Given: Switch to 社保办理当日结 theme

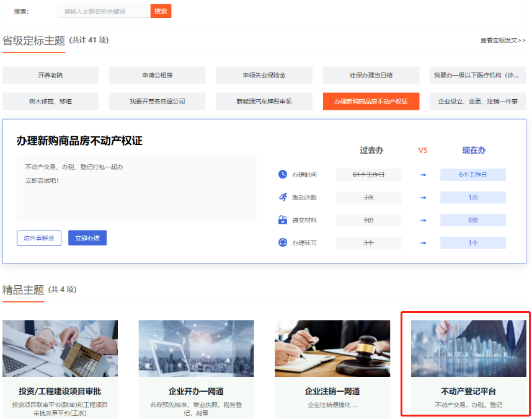Looking at the screenshot, I should pyautogui.click(x=371, y=75).
